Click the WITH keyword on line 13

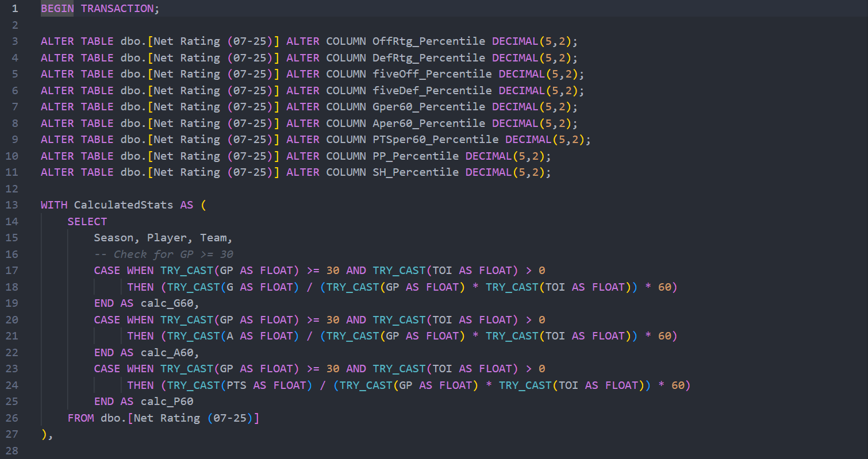(54, 205)
